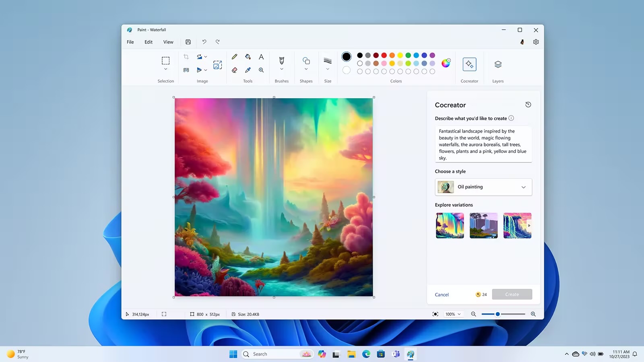Click the Crop icon

[186, 56]
